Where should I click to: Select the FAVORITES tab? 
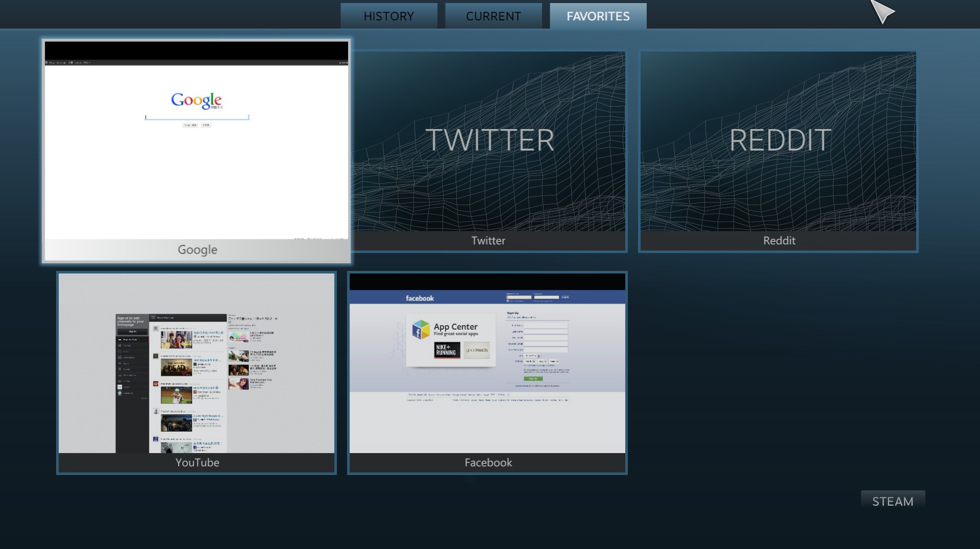[598, 16]
